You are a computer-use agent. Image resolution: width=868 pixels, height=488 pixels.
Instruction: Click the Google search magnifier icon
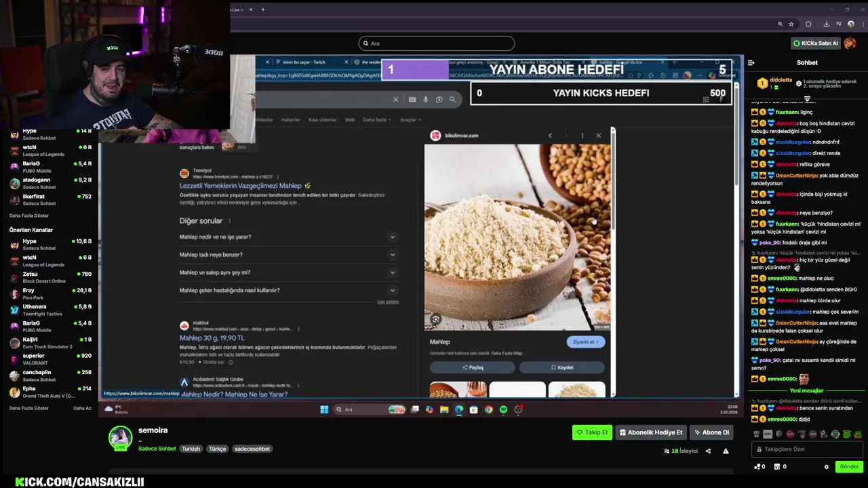click(452, 100)
